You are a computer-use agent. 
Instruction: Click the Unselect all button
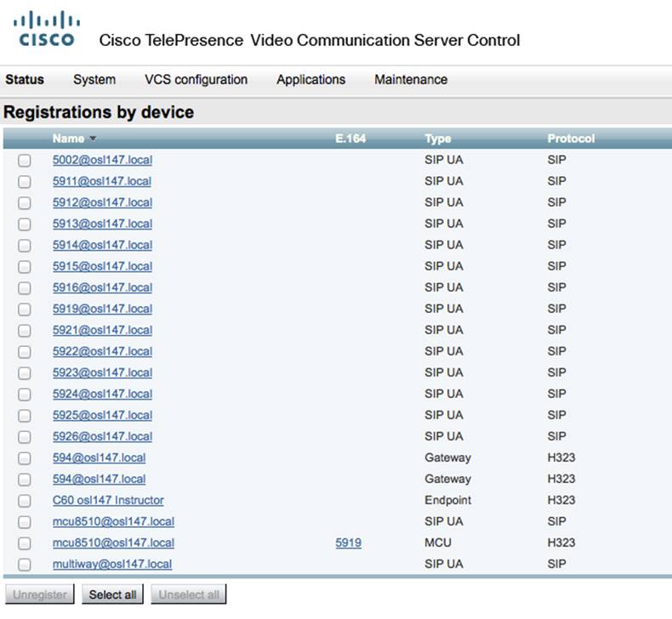pos(189,594)
